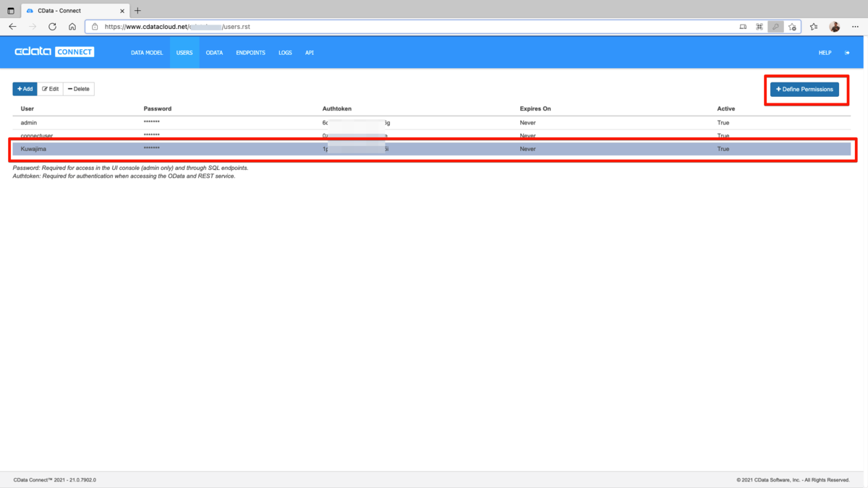Switch to the DATA MODEL tab
The width and height of the screenshot is (868, 488).
coord(147,53)
